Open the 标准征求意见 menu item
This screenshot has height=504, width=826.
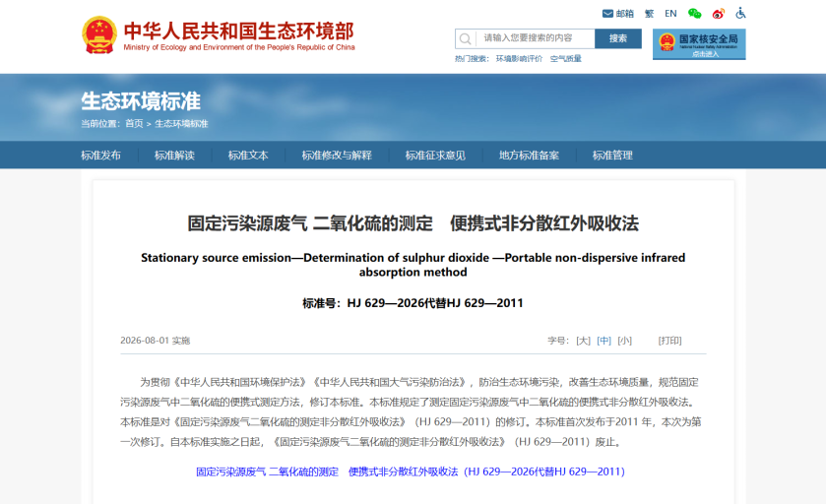[x=435, y=156]
